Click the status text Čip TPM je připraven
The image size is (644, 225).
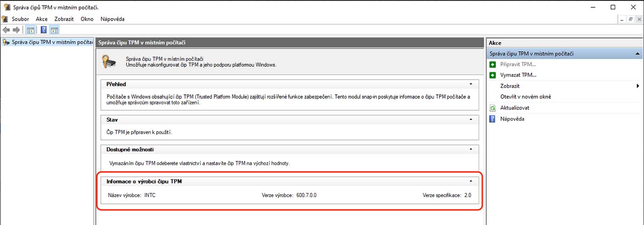139,133
